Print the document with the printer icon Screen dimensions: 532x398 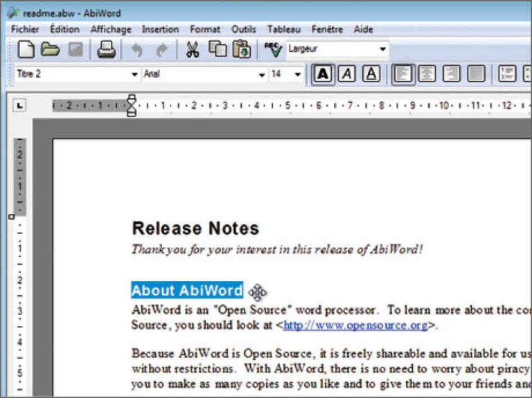pos(107,50)
